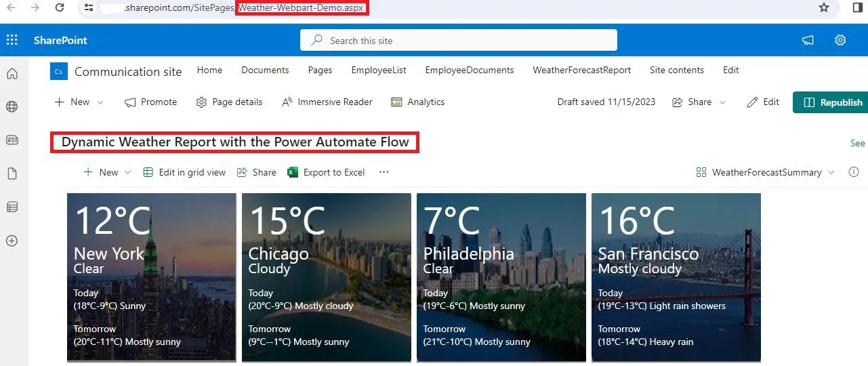Open the megaphone notifications icon

(x=808, y=40)
